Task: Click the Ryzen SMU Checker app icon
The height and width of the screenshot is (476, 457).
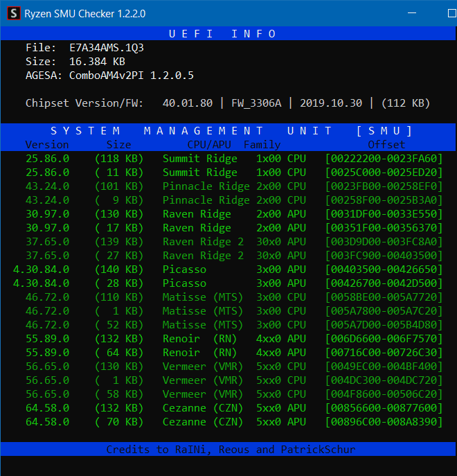Action: [x=14, y=13]
